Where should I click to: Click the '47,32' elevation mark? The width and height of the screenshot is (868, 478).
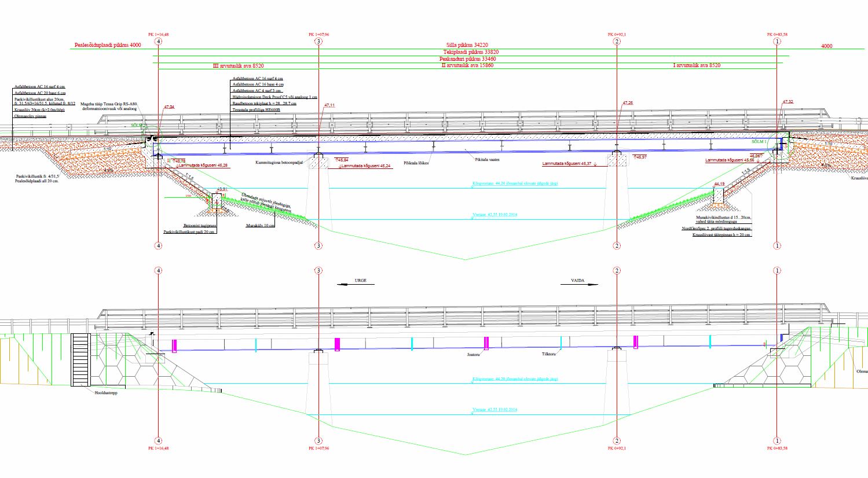(x=788, y=102)
